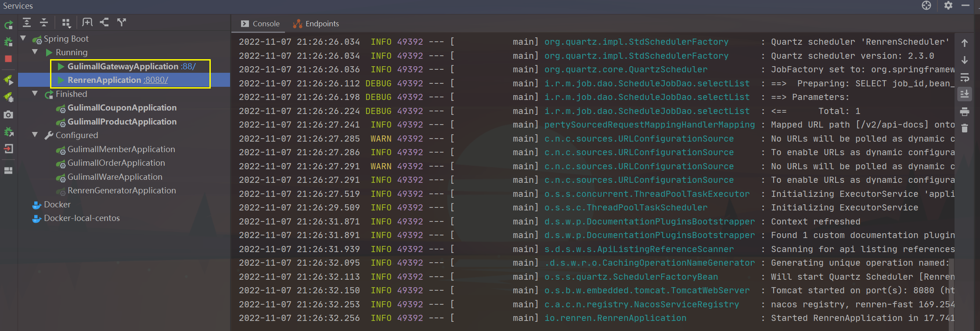Click the Configured group label
980x331 pixels.
pyautogui.click(x=77, y=135)
